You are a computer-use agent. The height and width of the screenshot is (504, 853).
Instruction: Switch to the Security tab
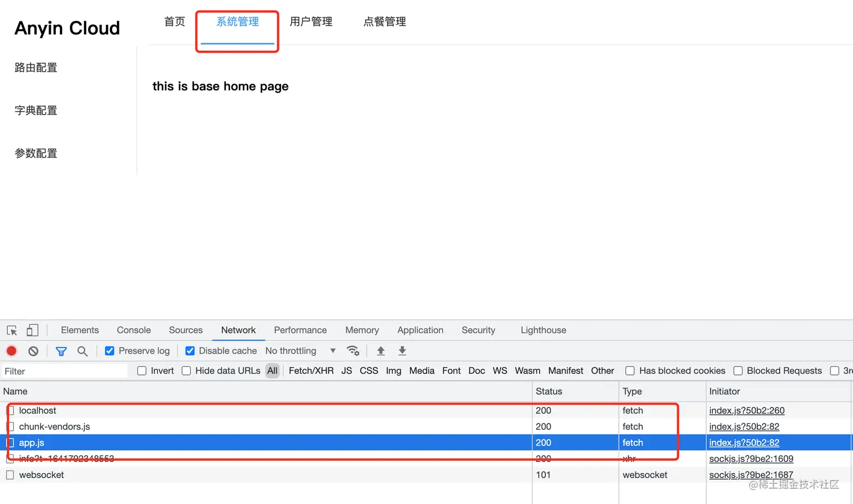(x=478, y=330)
